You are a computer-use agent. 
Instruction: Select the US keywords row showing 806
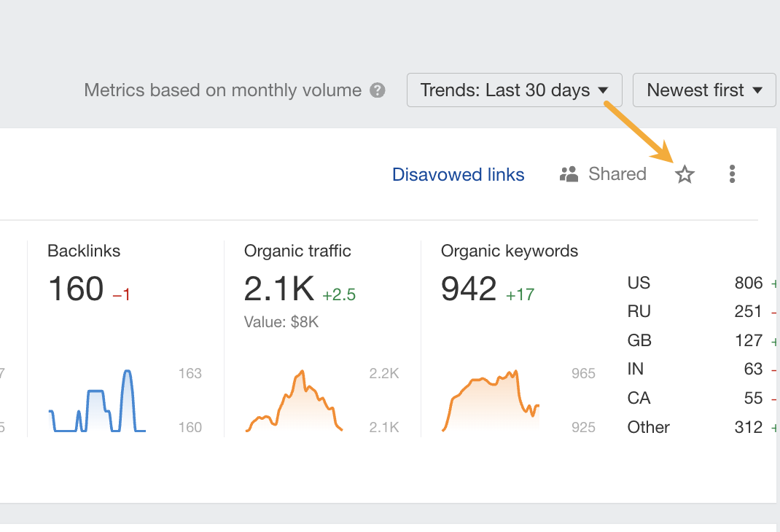pyautogui.click(x=693, y=283)
